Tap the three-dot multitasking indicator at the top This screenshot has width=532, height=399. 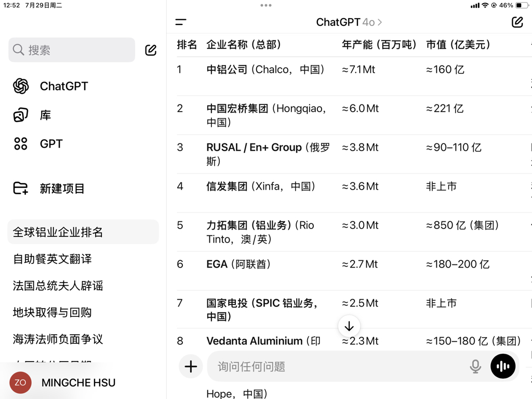pos(266,5)
